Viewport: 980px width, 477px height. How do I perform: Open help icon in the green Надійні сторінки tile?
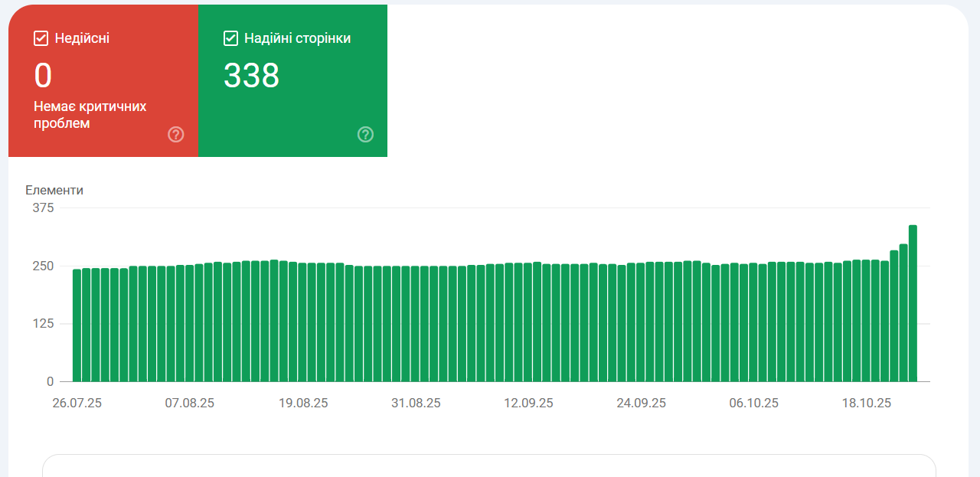click(365, 135)
